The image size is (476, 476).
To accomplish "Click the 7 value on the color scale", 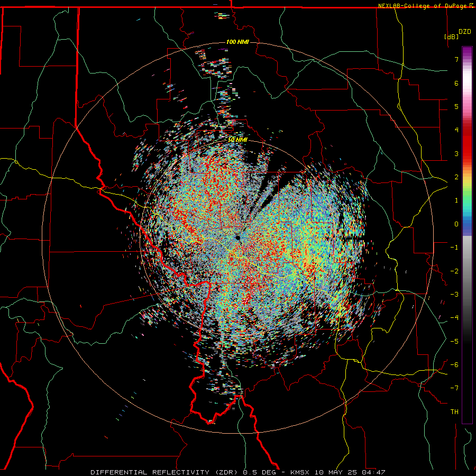I will pyautogui.click(x=456, y=59).
